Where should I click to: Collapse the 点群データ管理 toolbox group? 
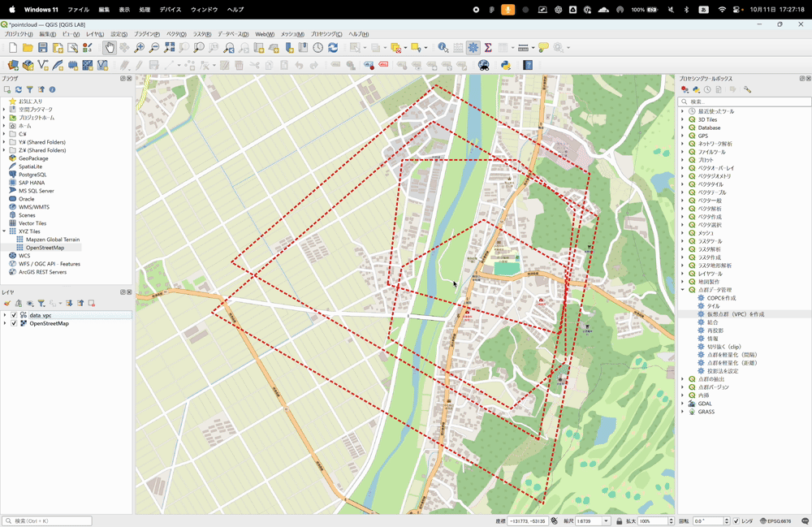[x=683, y=290]
